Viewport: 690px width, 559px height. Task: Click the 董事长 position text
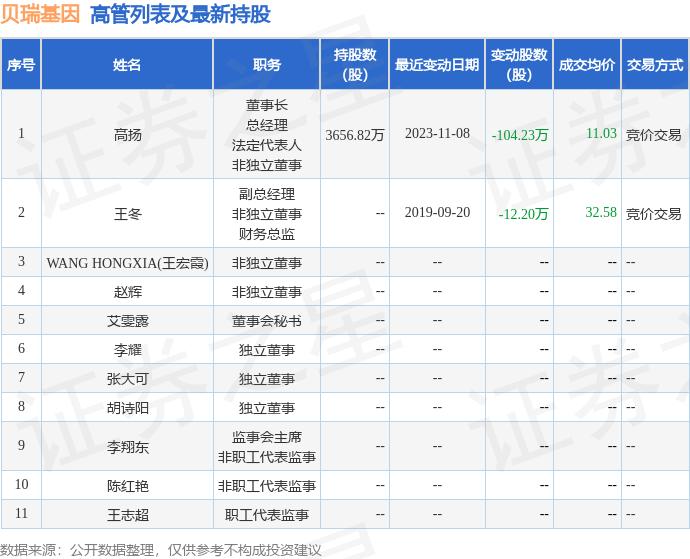267,105
